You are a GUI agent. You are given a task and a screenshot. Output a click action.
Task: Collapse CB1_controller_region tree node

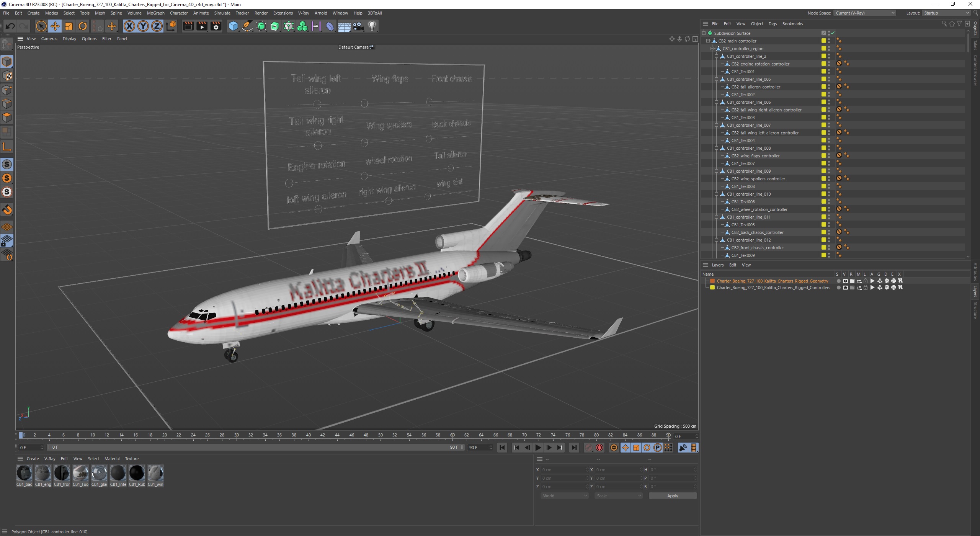click(x=712, y=49)
